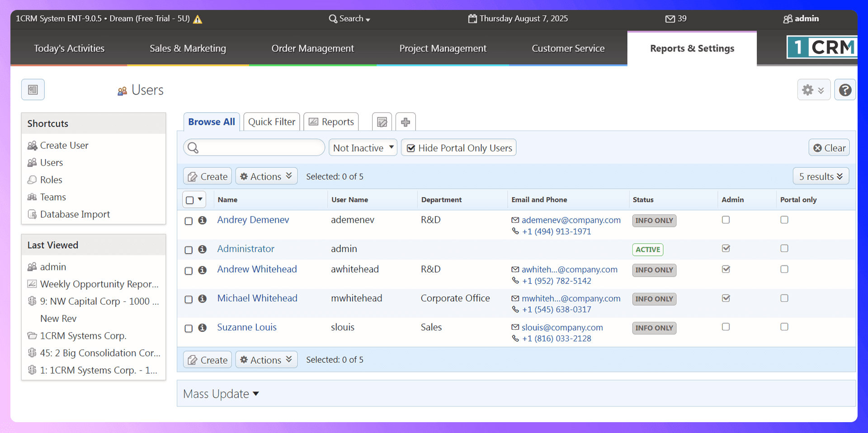
Task: Click the add tab plus icon
Action: [406, 122]
